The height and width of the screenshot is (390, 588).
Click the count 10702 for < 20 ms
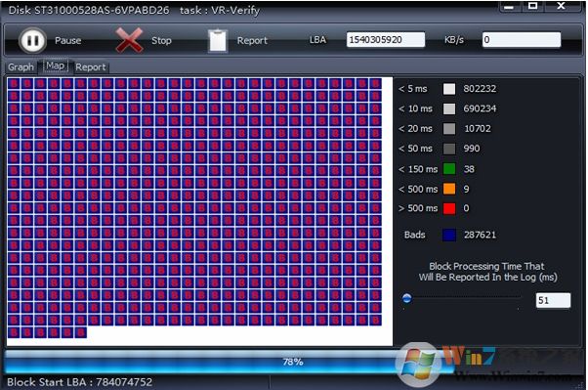click(x=478, y=129)
